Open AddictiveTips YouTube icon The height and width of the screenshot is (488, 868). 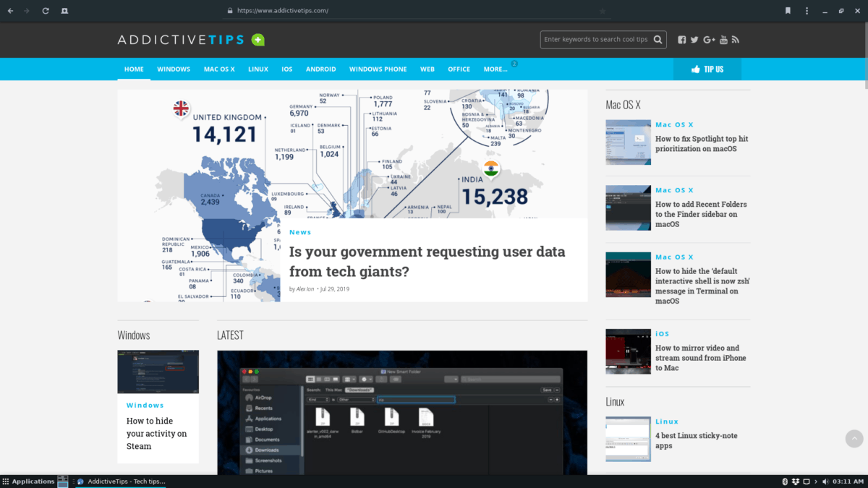coord(723,40)
